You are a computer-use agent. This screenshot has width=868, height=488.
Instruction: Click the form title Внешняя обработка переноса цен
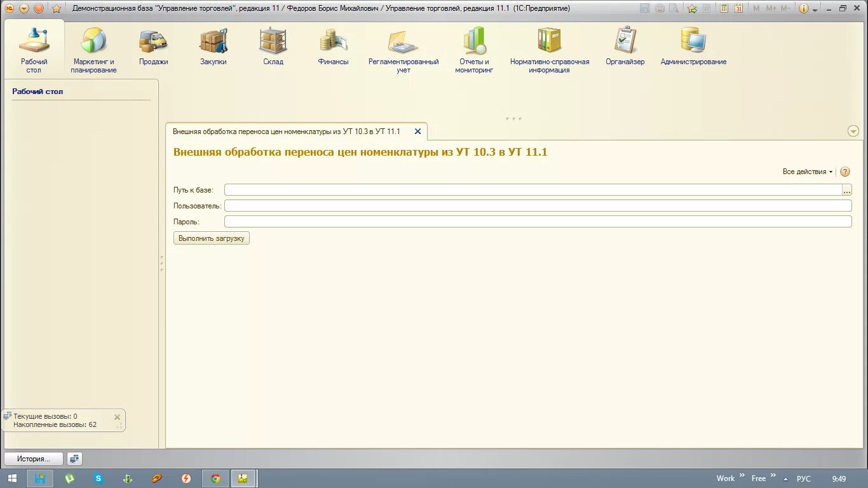[360, 152]
